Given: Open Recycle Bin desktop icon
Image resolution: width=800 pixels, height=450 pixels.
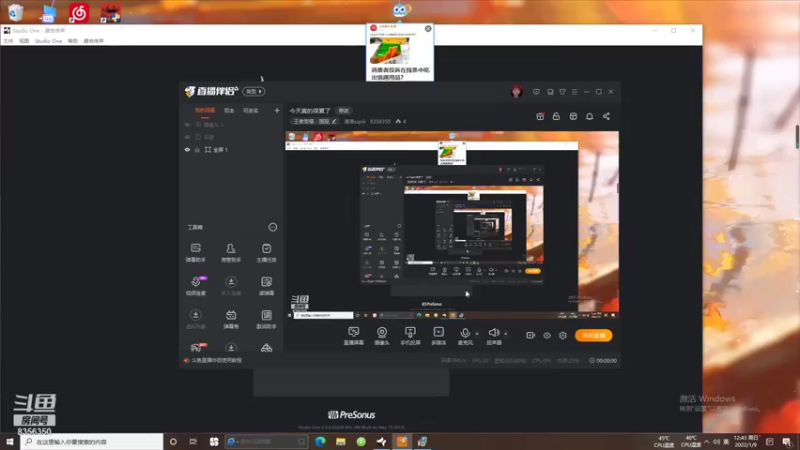Looking at the screenshot, I should (15, 12).
